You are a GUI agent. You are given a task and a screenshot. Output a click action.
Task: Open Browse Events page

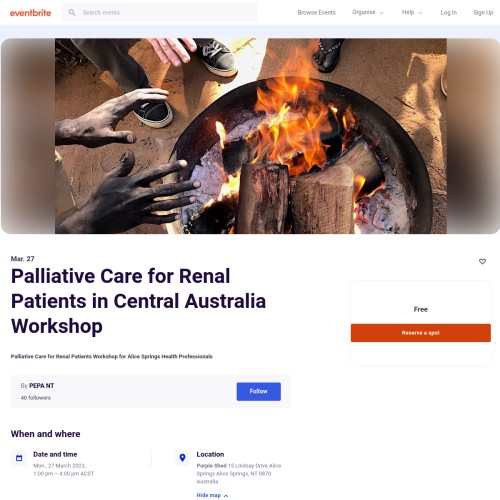[316, 12]
